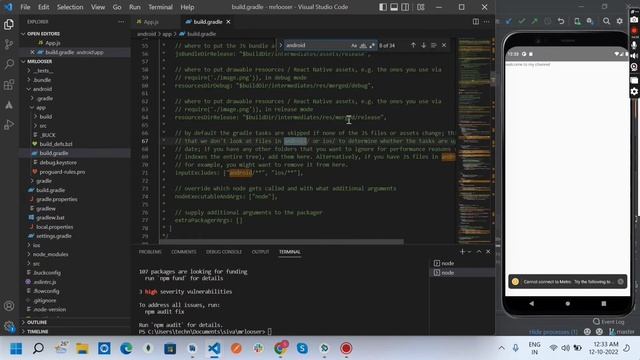Toggle the secondary side bar layout

[x=405, y=7]
